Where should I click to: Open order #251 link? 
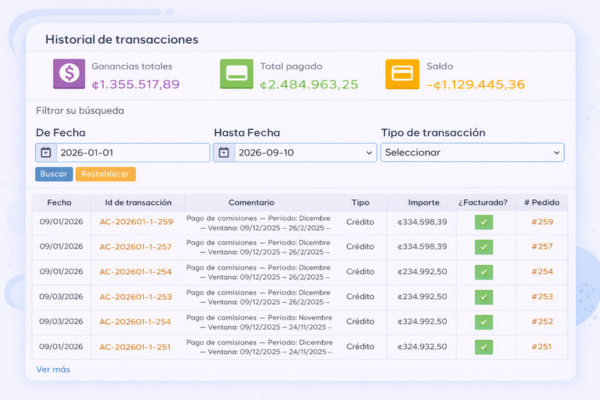click(x=541, y=347)
